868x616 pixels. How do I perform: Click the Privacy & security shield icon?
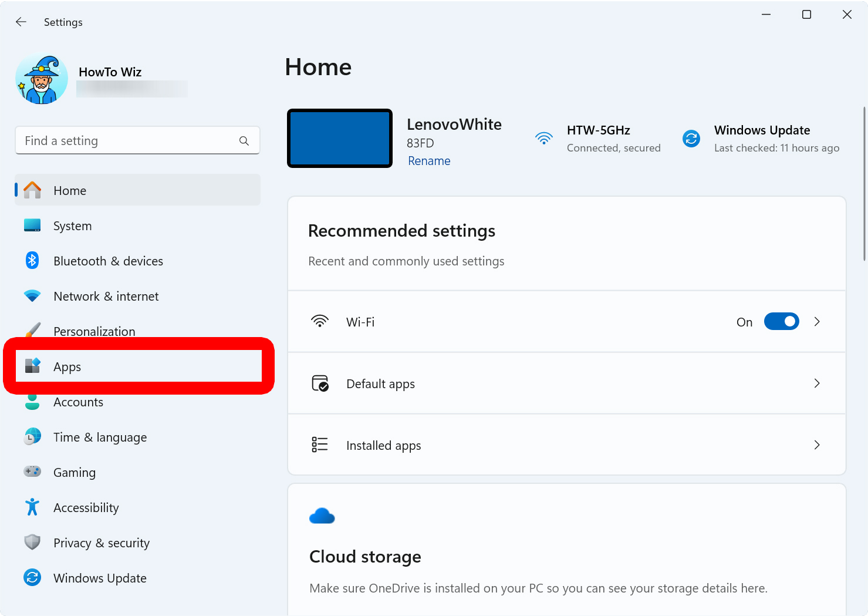click(32, 542)
